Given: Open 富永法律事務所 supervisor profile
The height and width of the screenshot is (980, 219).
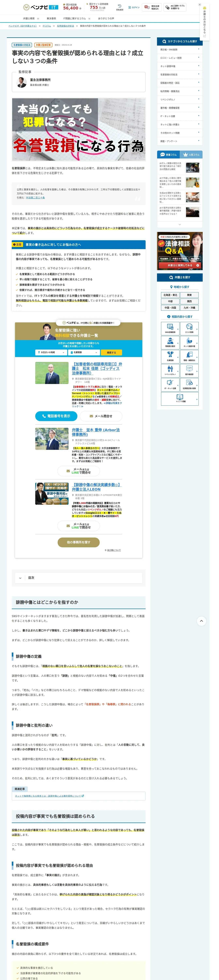Looking at the screenshot, I should coord(79,82).
